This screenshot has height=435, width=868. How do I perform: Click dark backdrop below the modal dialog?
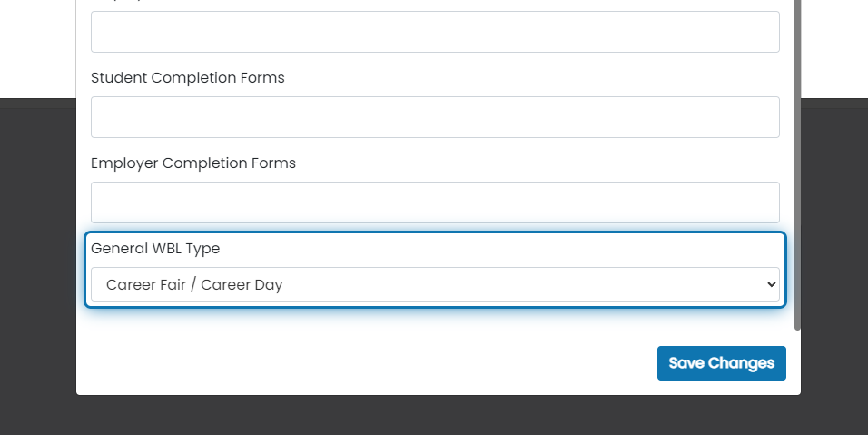click(x=439, y=415)
